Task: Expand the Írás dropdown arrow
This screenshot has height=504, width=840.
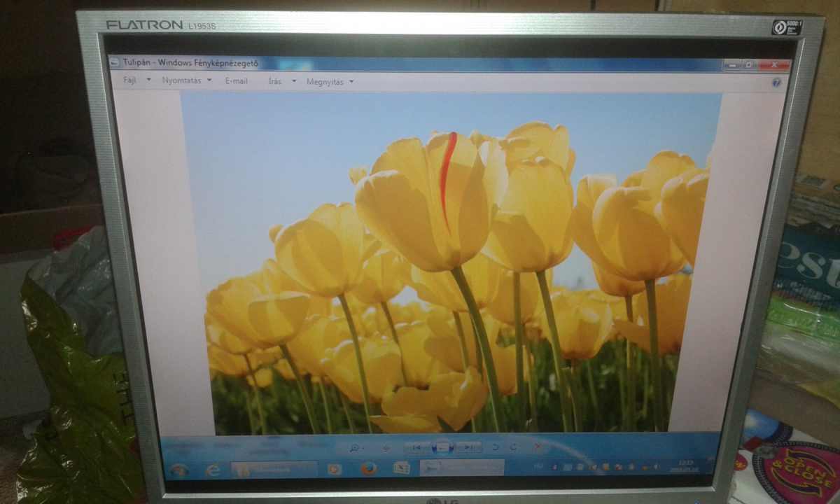Action: [294, 81]
